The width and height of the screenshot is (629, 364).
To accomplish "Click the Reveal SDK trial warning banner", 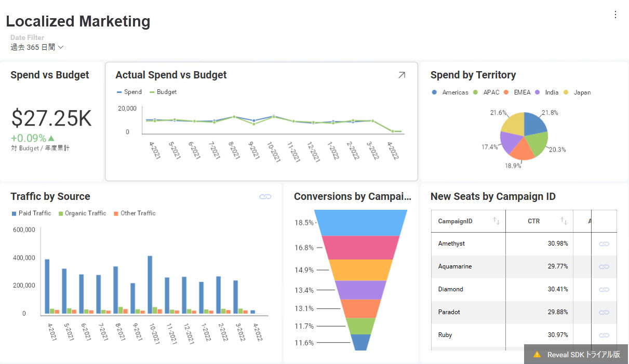I will click(x=576, y=354).
